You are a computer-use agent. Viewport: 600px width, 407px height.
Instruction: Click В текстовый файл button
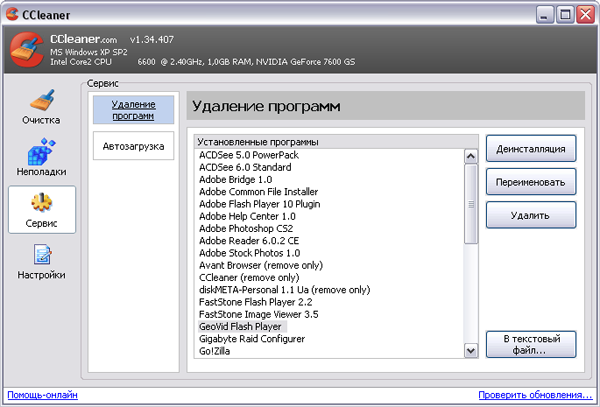[x=531, y=344]
